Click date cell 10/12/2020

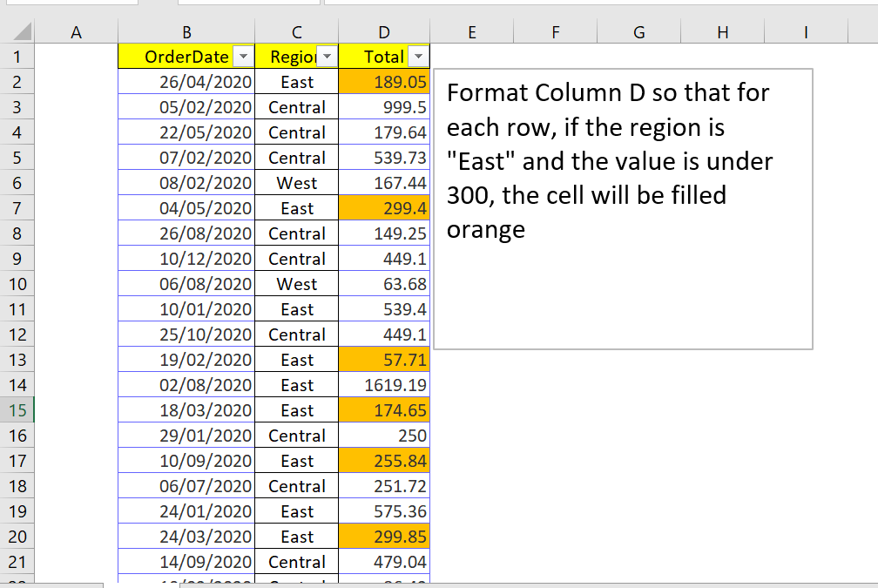pos(186,259)
